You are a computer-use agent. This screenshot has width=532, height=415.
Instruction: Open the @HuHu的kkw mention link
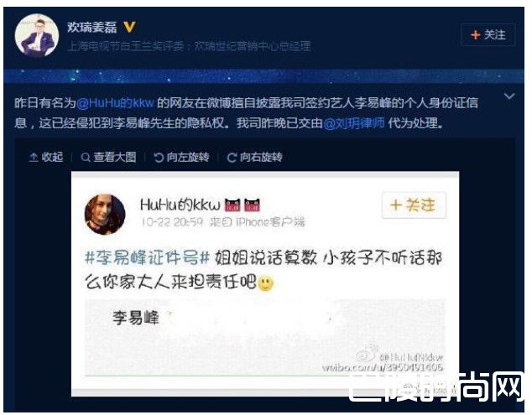pos(115,103)
